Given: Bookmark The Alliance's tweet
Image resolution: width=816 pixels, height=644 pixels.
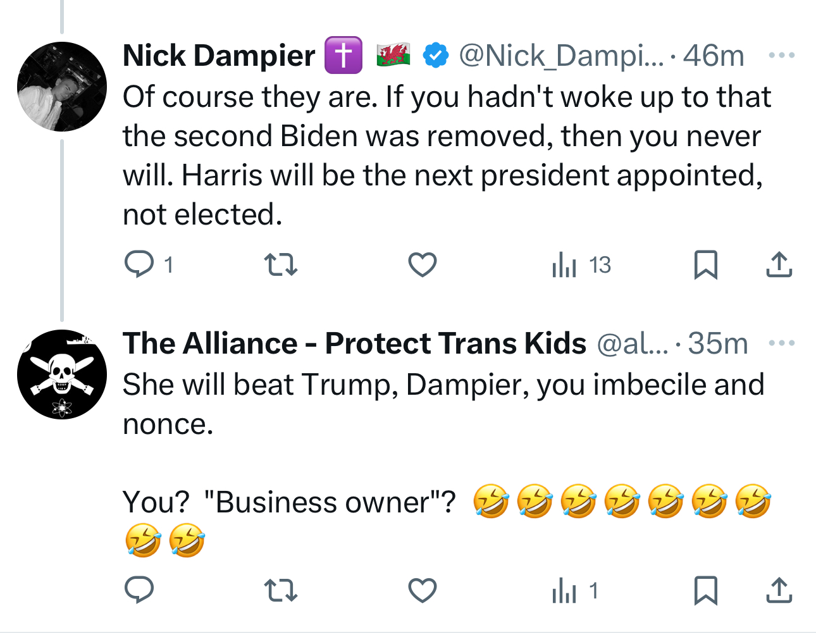Looking at the screenshot, I should click(x=705, y=590).
